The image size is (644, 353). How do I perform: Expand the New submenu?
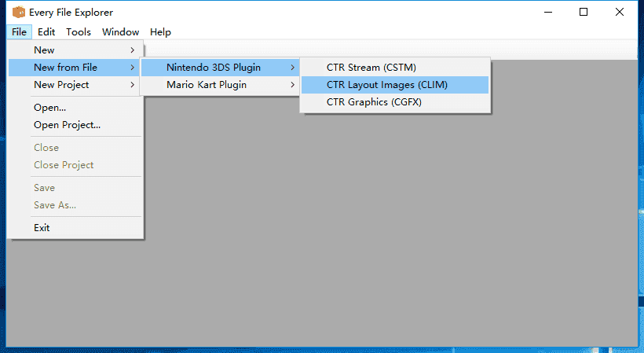tap(75, 50)
